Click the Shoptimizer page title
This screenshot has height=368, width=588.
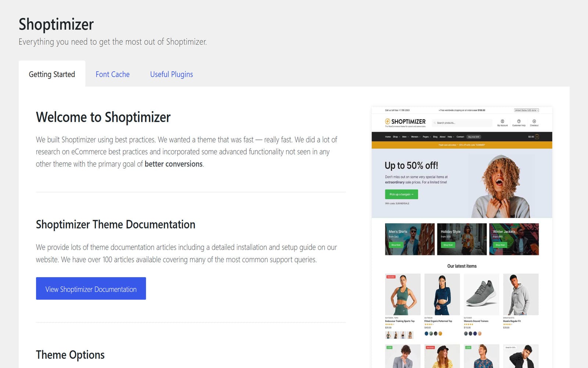[x=56, y=24]
